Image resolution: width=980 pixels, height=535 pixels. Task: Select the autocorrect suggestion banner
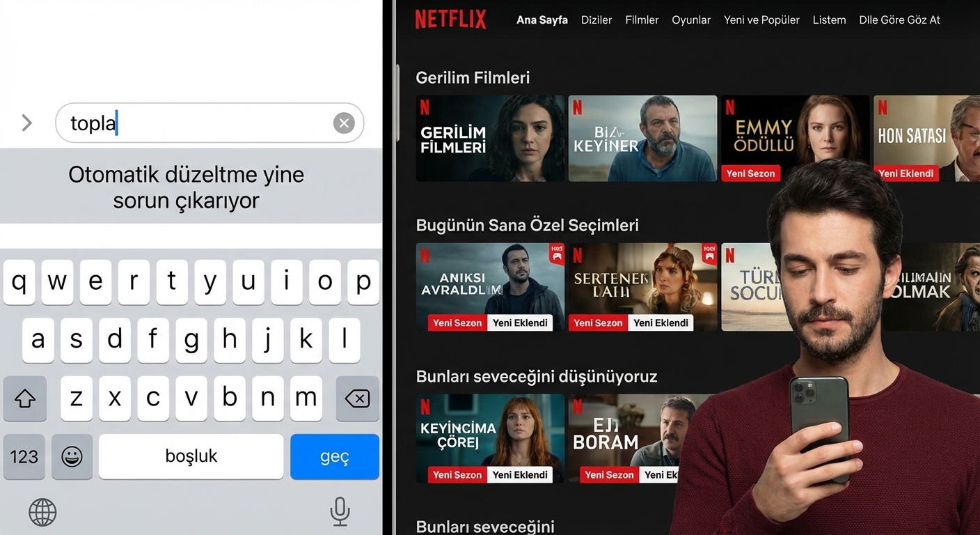click(x=187, y=187)
